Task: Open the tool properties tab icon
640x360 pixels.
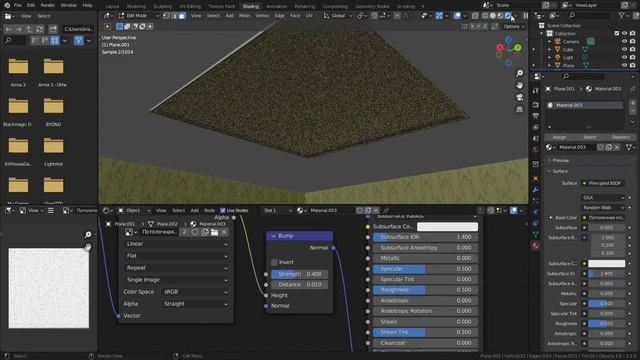Action: [x=536, y=91]
